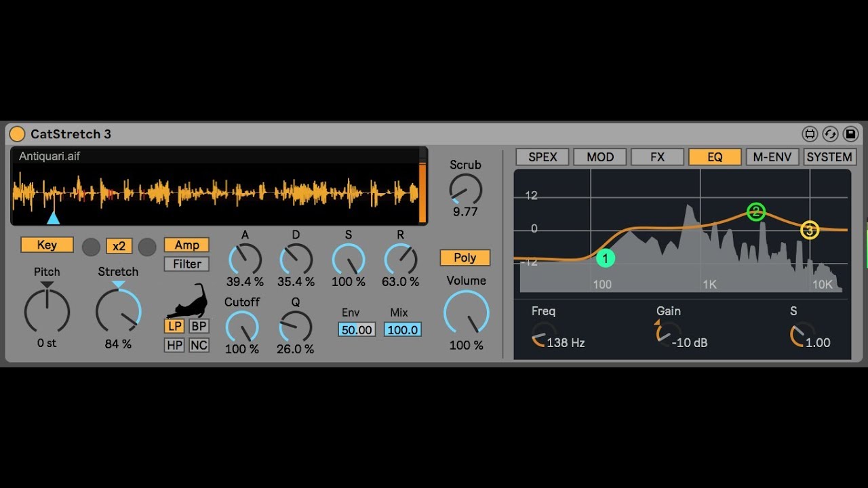
Task: Click the 0 st pitch value
Action: pyautogui.click(x=47, y=344)
